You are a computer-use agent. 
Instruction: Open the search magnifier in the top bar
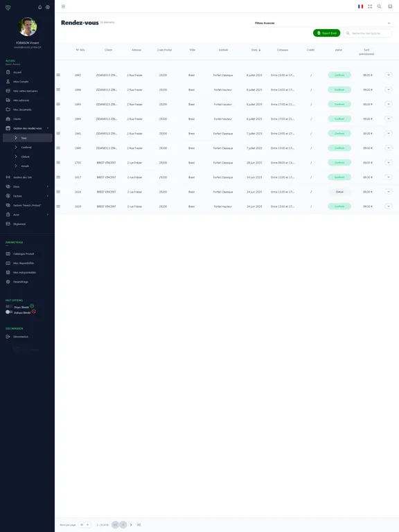tap(380, 6)
